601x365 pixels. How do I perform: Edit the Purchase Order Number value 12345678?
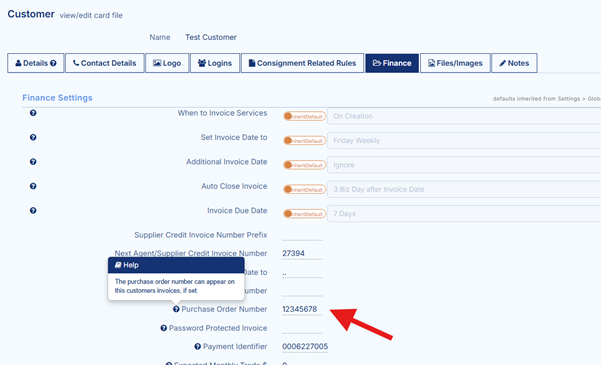(302, 309)
